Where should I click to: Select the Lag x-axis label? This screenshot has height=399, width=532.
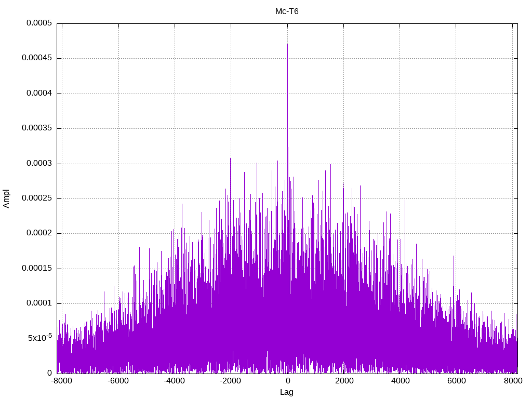click(x=287, y=392)
